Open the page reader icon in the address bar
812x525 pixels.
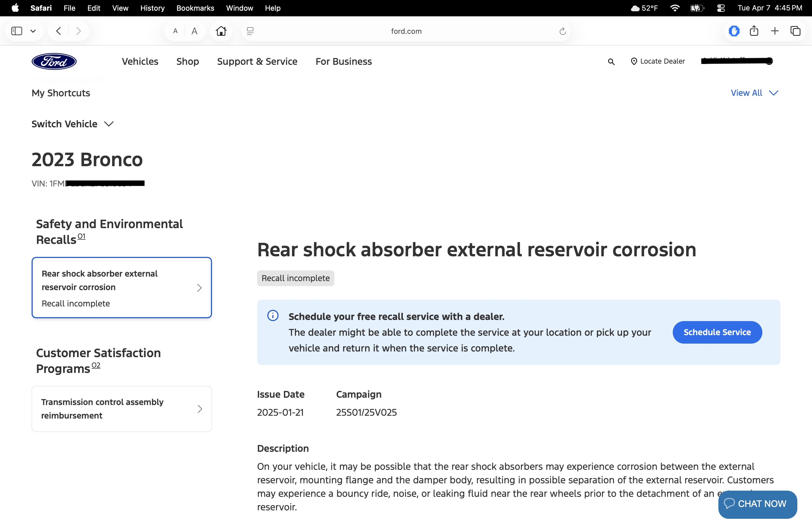250,31
